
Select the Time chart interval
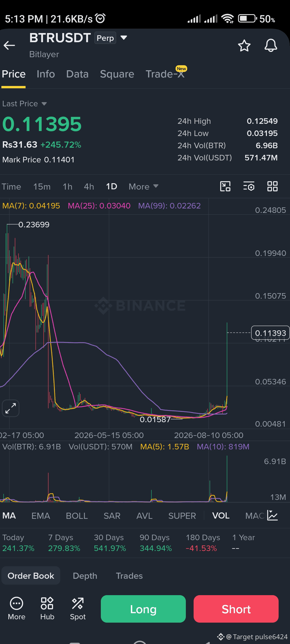[x=11, y=187]
